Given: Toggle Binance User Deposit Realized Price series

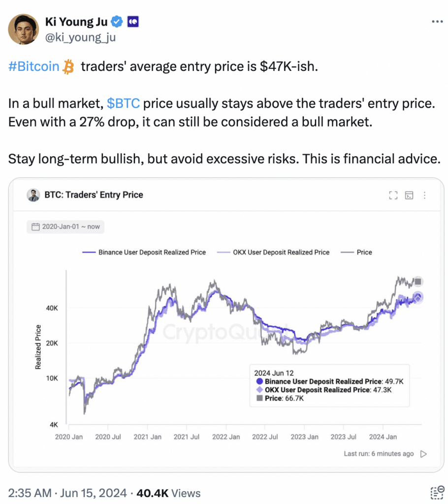Looking at the screenshot, I should (144, 252).
